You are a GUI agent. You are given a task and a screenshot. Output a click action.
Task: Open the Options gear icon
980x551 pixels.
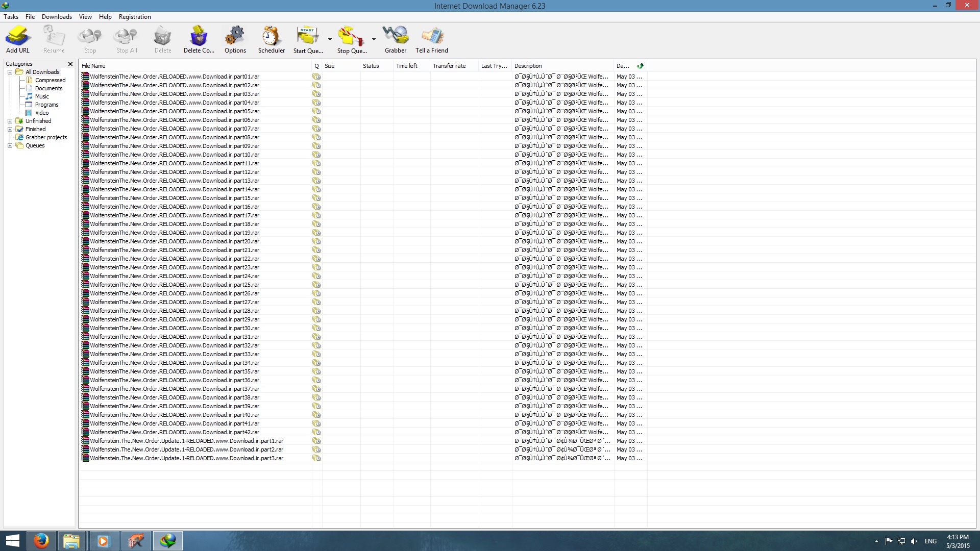(x=235, y=37)
